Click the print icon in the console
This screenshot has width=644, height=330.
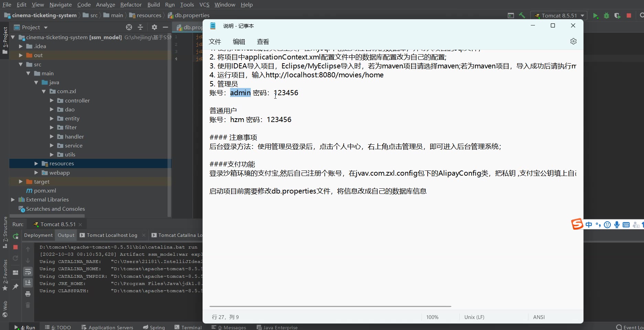pyautogui.click(x=28, y=294)
